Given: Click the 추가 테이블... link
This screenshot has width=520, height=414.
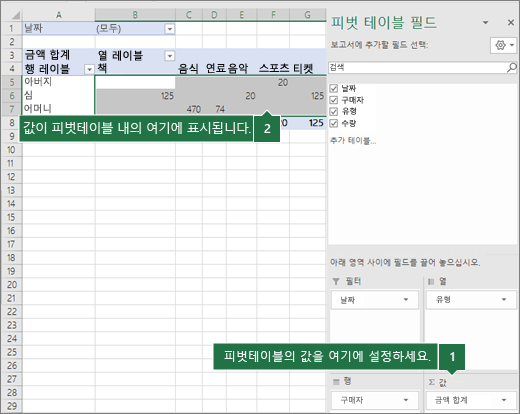Looking at the screenshot, I should 353,141.
